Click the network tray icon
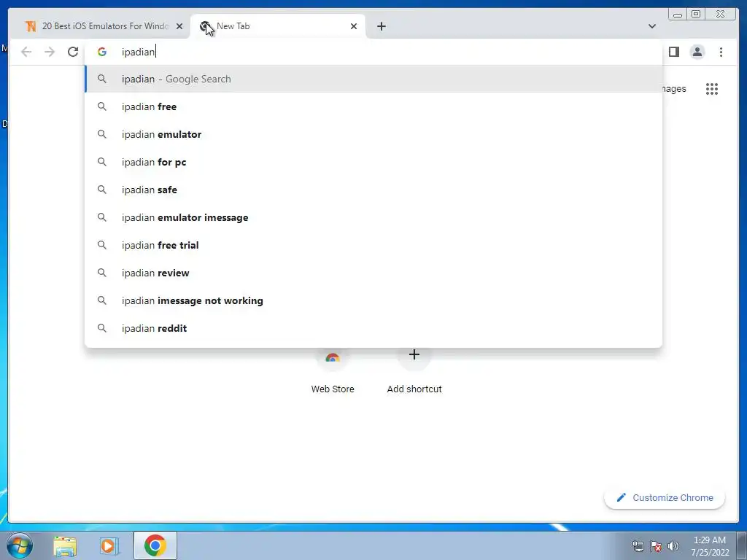Viewport: 747px width, 560px height. (638, 546)
